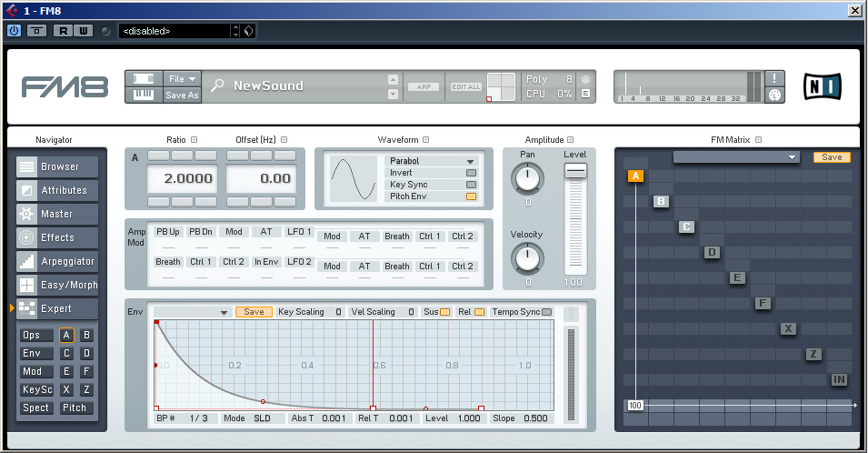Open the Effects page
This screenshot has height=453, width=868.
coord(57,237)
